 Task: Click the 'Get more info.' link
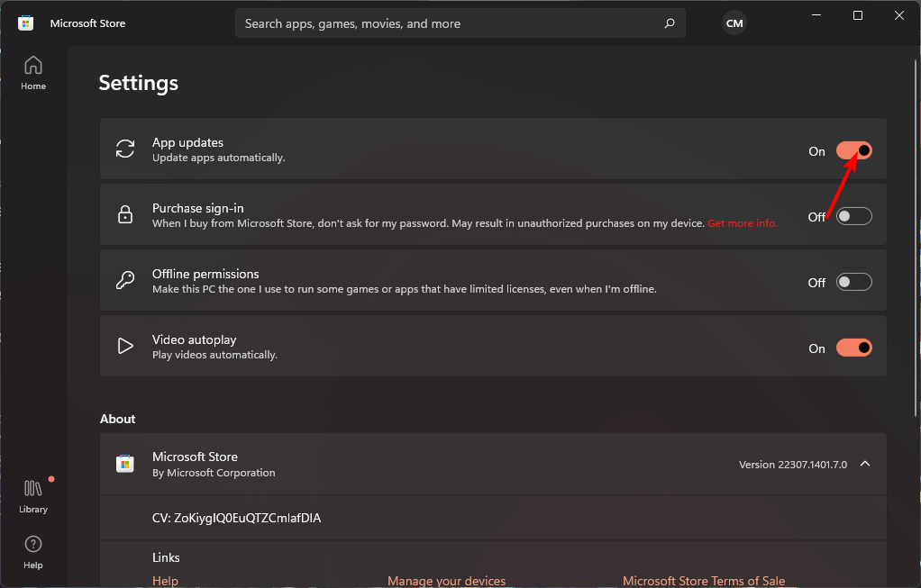click(x=742, y=223)
